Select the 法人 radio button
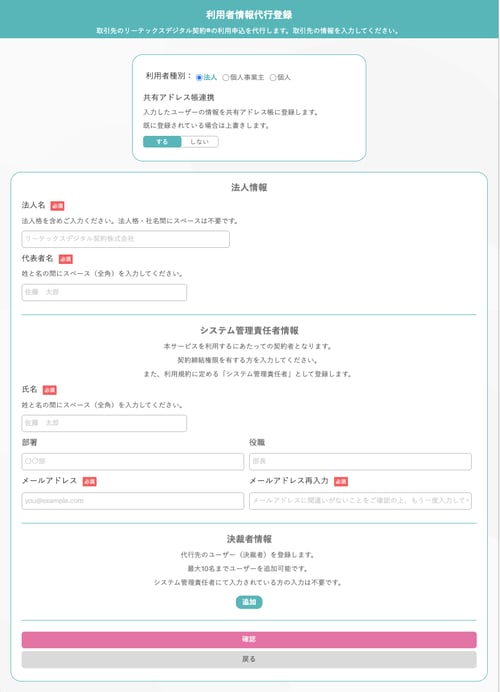 click(199, 78)
